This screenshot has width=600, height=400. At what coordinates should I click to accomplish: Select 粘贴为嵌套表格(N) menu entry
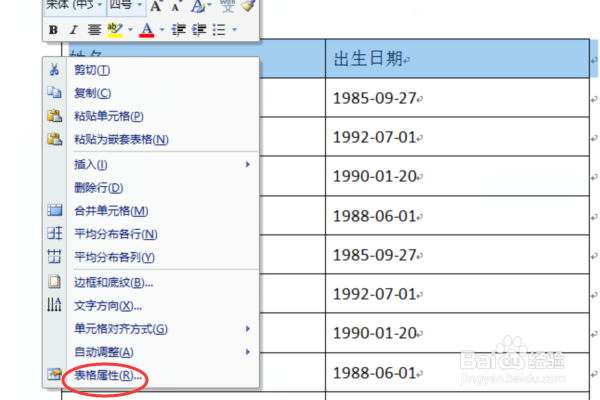pos(152,139)
